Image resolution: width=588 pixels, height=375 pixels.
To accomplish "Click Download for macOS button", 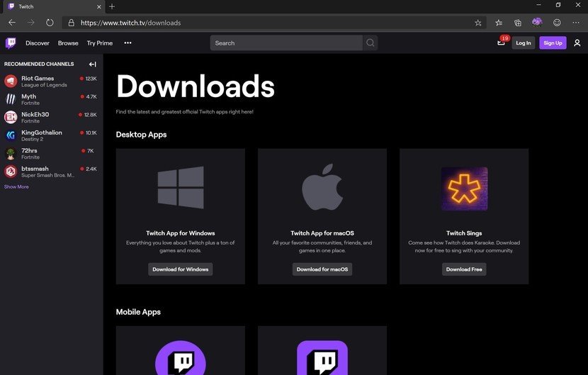I will point(322,269).
